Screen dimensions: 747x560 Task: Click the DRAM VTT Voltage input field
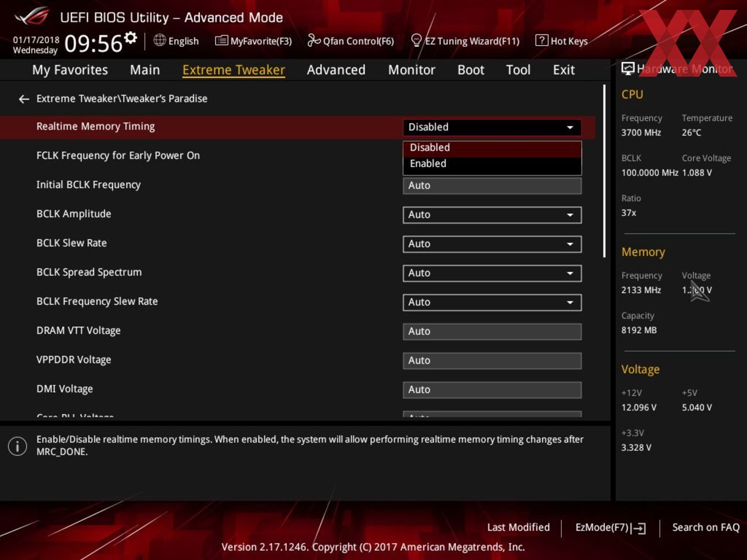[492, 331]
